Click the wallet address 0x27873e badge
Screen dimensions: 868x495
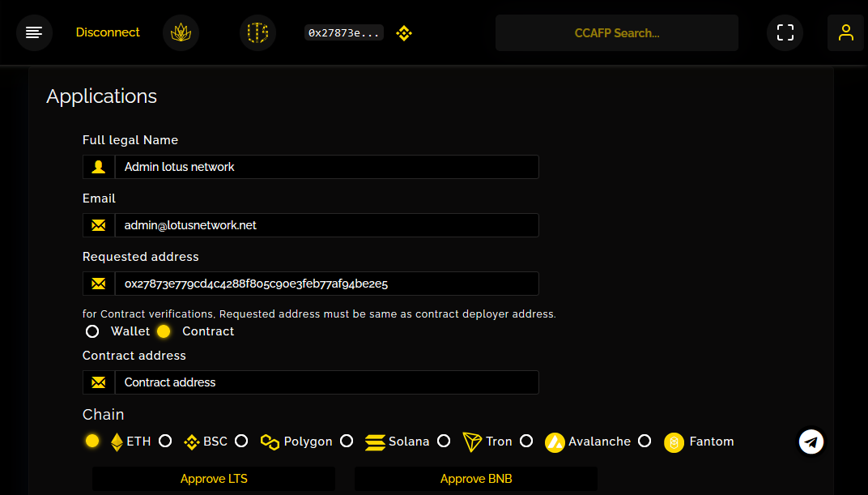tap(343, 33)
